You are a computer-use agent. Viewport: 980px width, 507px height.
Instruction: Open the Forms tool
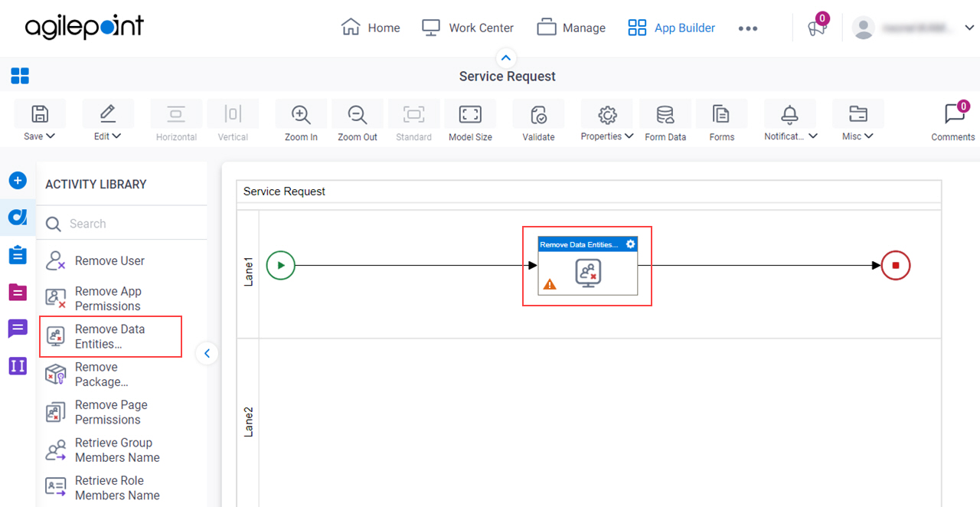(721, 122)
